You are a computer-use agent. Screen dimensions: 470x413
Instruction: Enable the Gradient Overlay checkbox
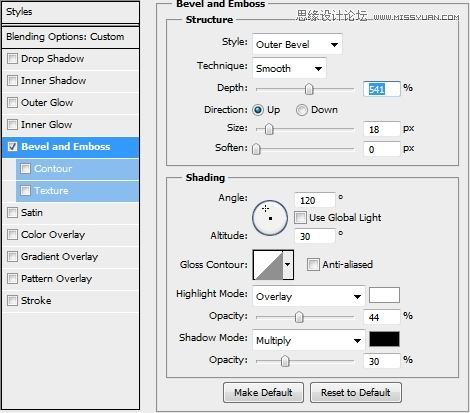[12, 257]
